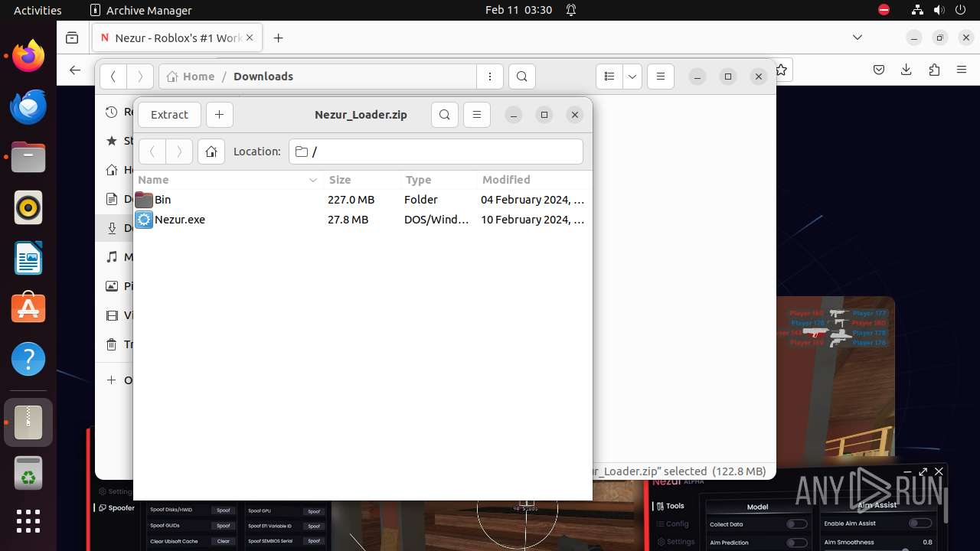Click Recent clock icon in Files sidebar
Image resolution: width=980 pixels, height=551 pixels.
[x=112, y=112]
